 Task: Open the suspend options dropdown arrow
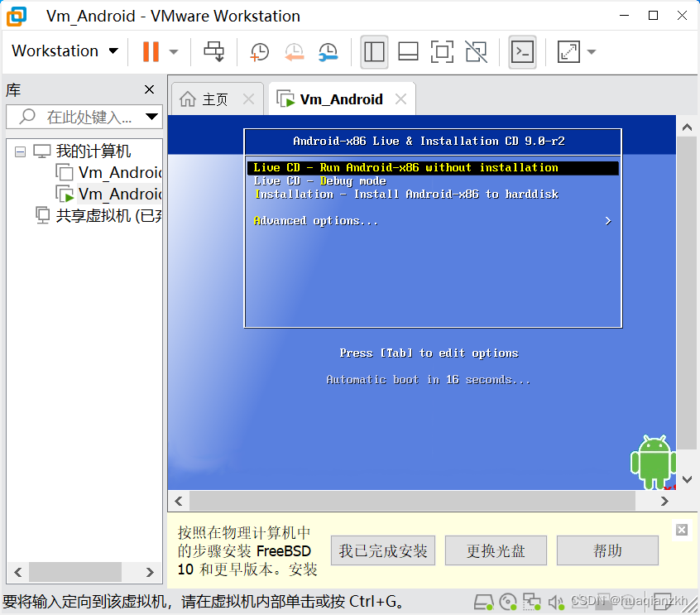point(171,51)
